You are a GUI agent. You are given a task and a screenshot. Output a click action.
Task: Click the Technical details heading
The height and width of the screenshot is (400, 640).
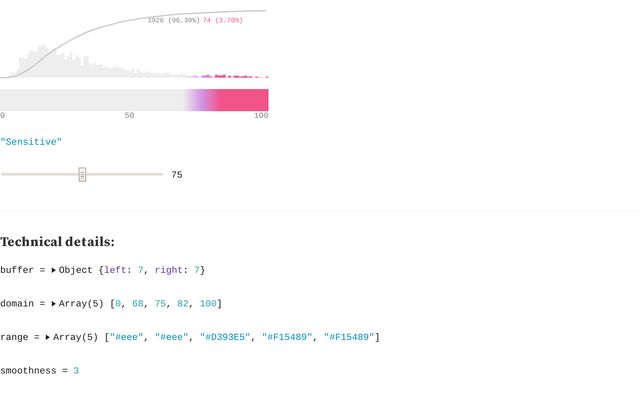(58, 242)
